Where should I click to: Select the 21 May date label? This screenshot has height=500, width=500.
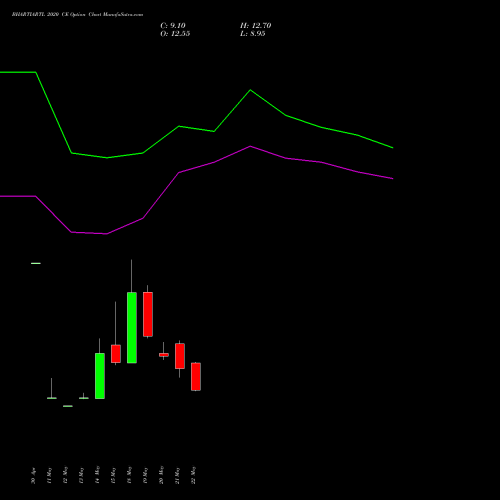pos(177,476)
